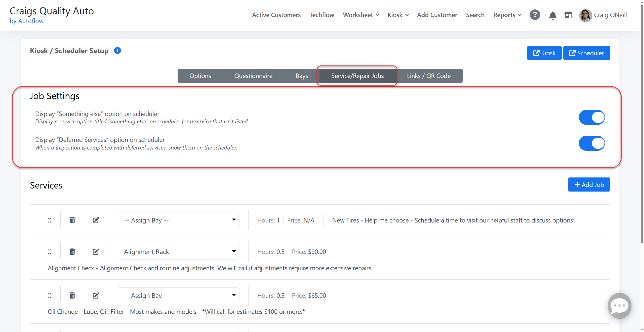Delete the New Tires job via trash icon

tap(72, 220)
